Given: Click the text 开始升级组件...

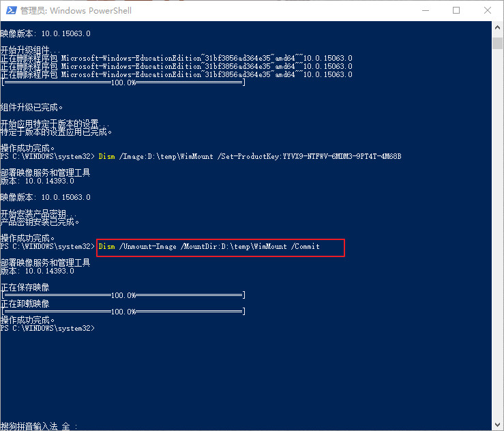Looking at the screenshot, I should (x=30, y=50).
